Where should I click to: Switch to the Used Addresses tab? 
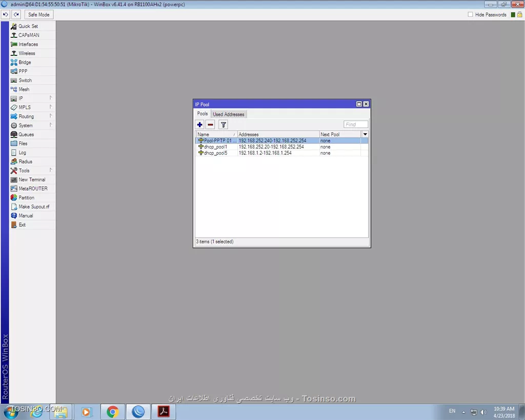[229, 114]
